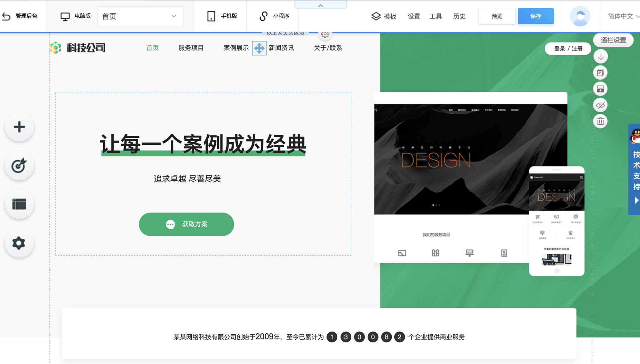640x364 pixels.
Task: Click the page layout window icon in sidebar
Action: pos(19,204)
